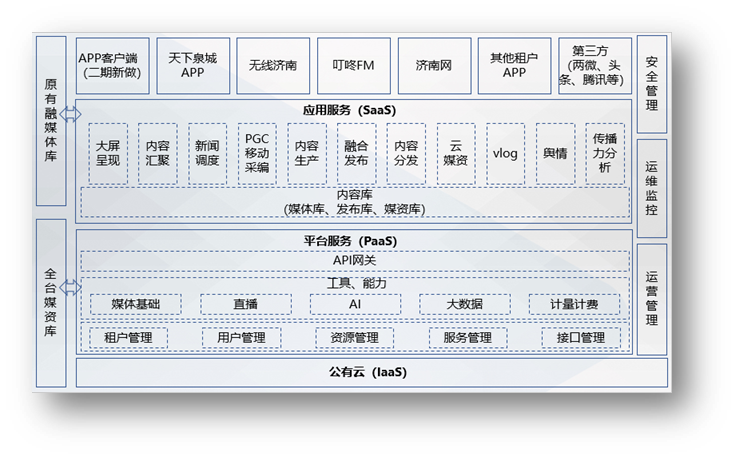Open the 无线济南 block
The image size is (737, 458).
[x=273, y=65]
